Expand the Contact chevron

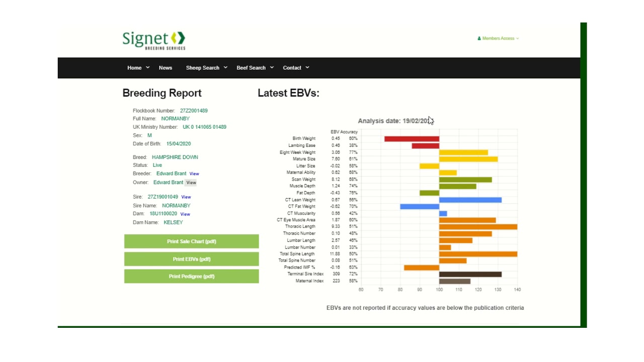[307, 67]
